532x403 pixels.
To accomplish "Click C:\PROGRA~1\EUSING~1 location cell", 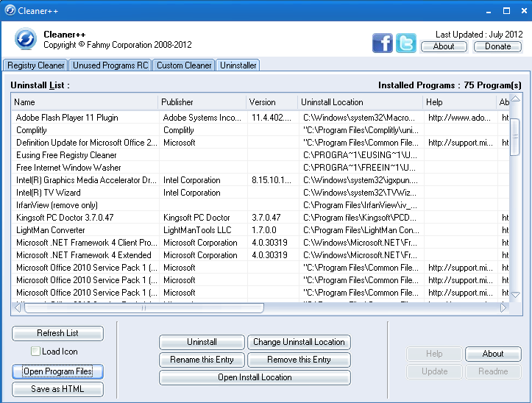I will [360, 155].
